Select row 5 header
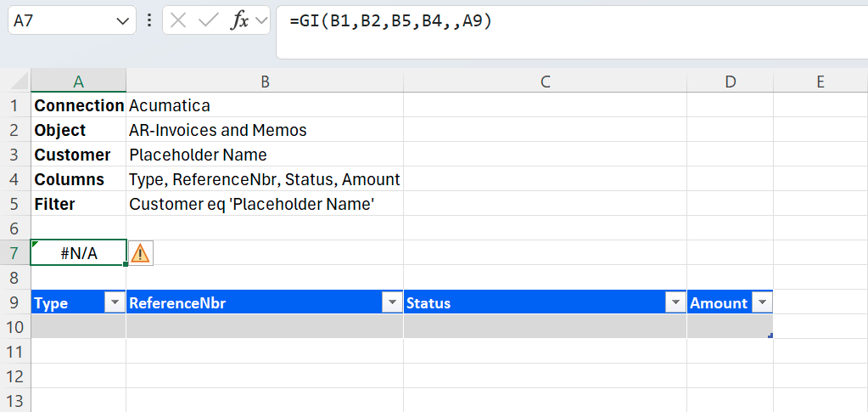This screenshot has width=868, height=412. (x=15, y=204)
